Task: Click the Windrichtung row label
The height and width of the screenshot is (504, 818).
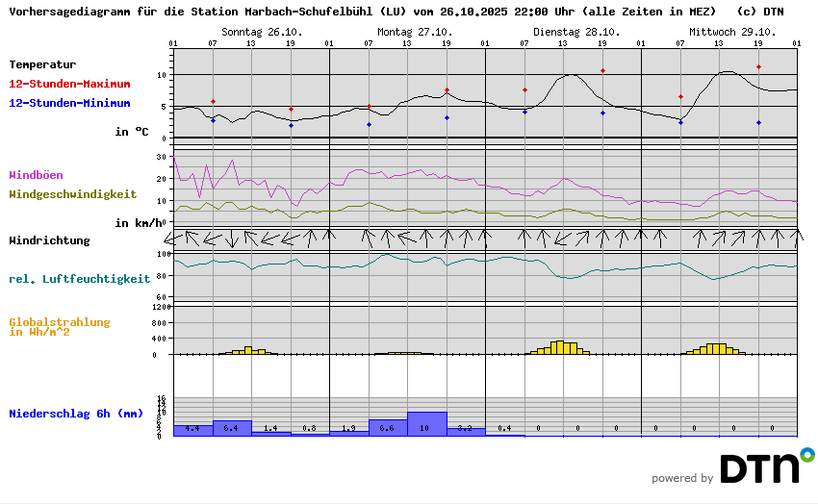Action: [49, 240]
